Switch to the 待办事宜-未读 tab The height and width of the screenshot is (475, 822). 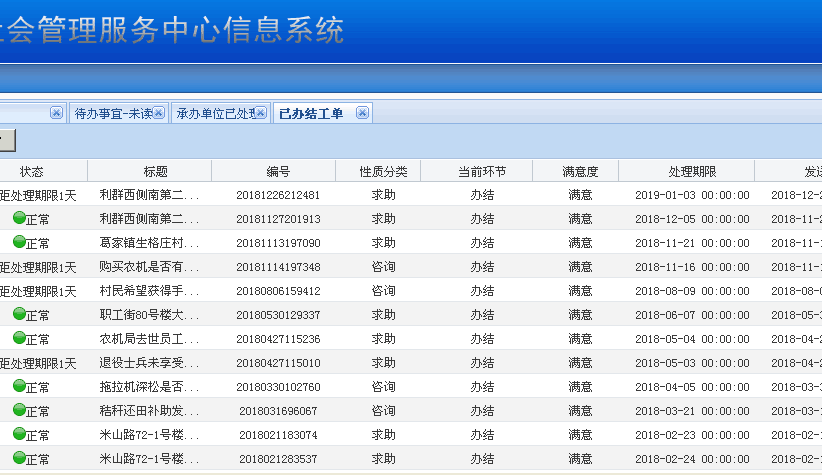pyautogui.click(x=113, y=114)
